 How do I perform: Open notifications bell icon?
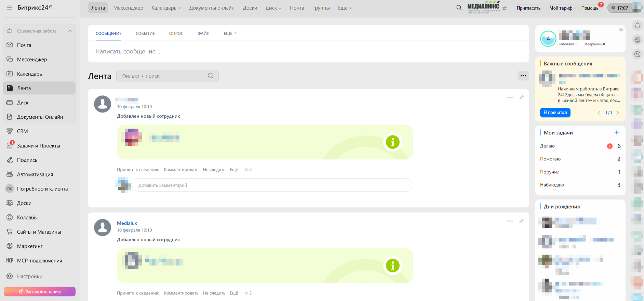637,26
